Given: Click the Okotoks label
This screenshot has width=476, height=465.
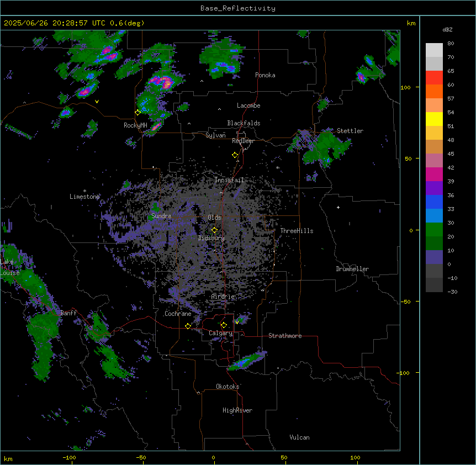Looking at the screenshot, I should (228, 387).
